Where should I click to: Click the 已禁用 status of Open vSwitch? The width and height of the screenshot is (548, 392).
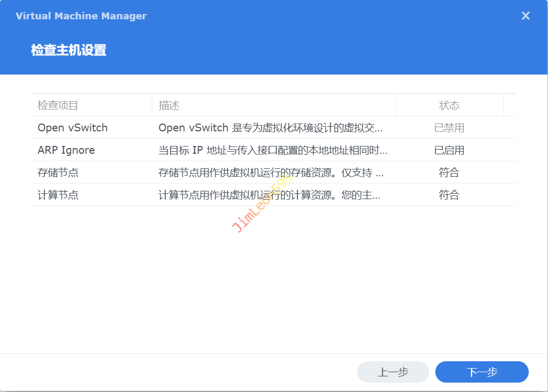(449, 128)
